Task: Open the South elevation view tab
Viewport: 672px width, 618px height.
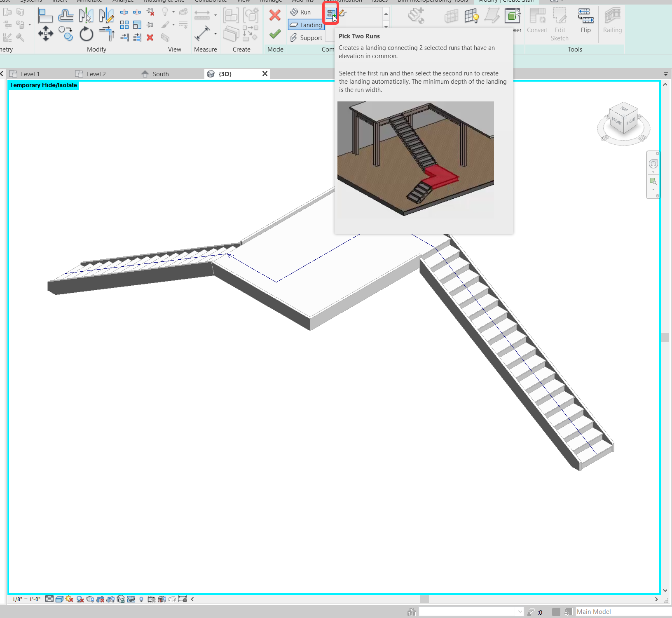Action: 160,74
